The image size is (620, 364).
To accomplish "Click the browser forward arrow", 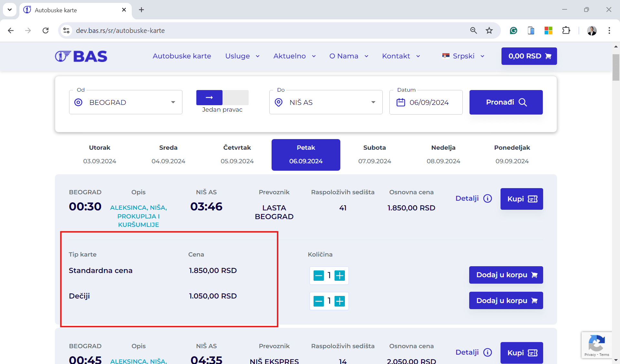I will [x=28, y=30].
